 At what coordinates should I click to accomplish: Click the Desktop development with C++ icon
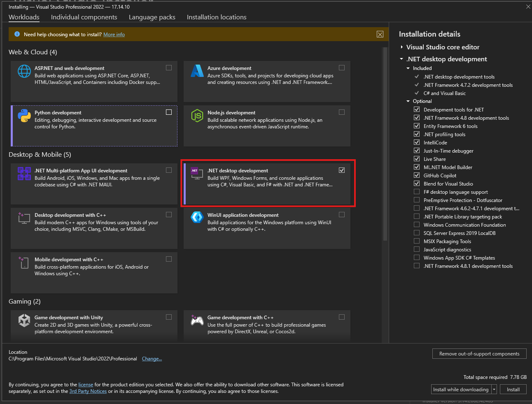tap(24, 218)
